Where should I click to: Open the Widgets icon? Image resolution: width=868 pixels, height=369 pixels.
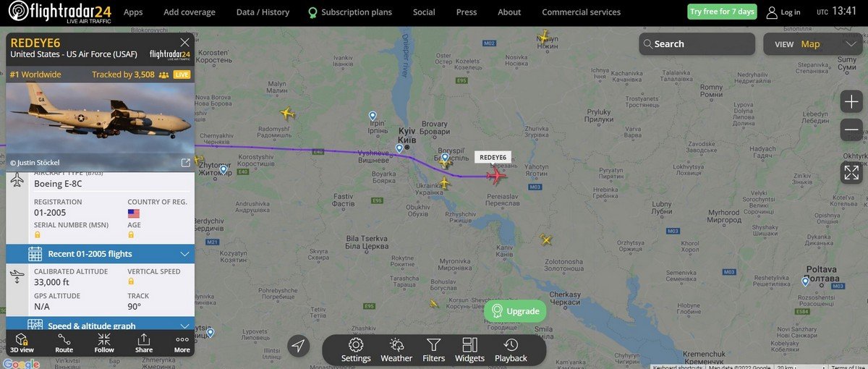tap(469, 350)
